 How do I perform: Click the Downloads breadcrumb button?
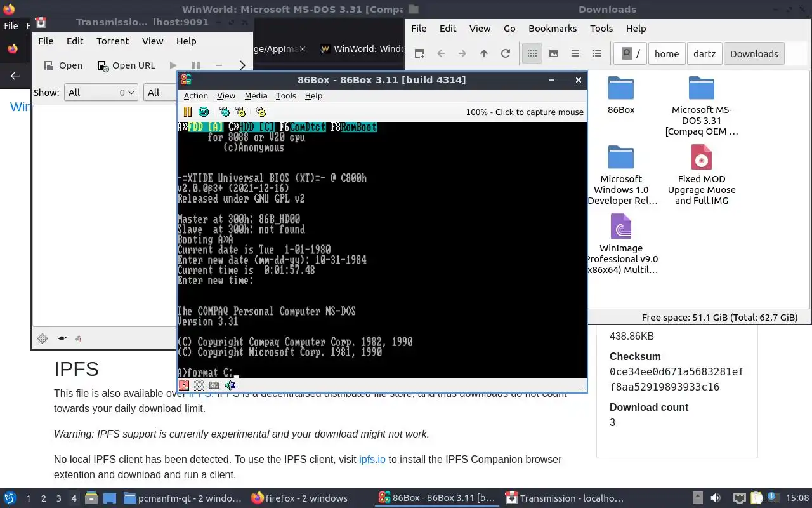(754, 53)
